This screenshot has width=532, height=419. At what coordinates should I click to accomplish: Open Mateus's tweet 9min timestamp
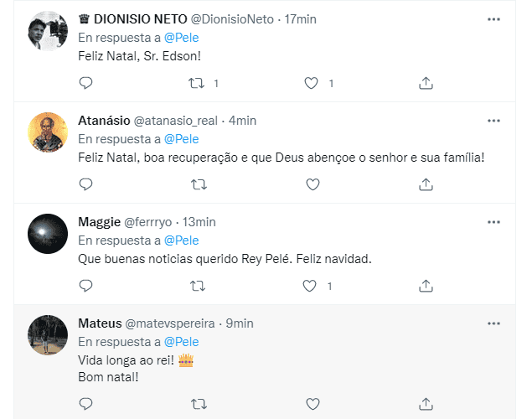(x=240, y=323)
